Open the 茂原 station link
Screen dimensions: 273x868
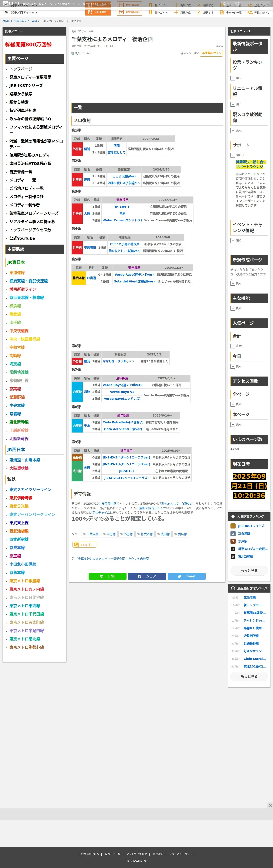[87, 180]
